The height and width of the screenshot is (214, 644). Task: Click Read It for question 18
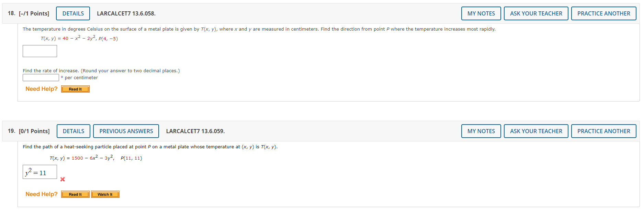[75, 89]
